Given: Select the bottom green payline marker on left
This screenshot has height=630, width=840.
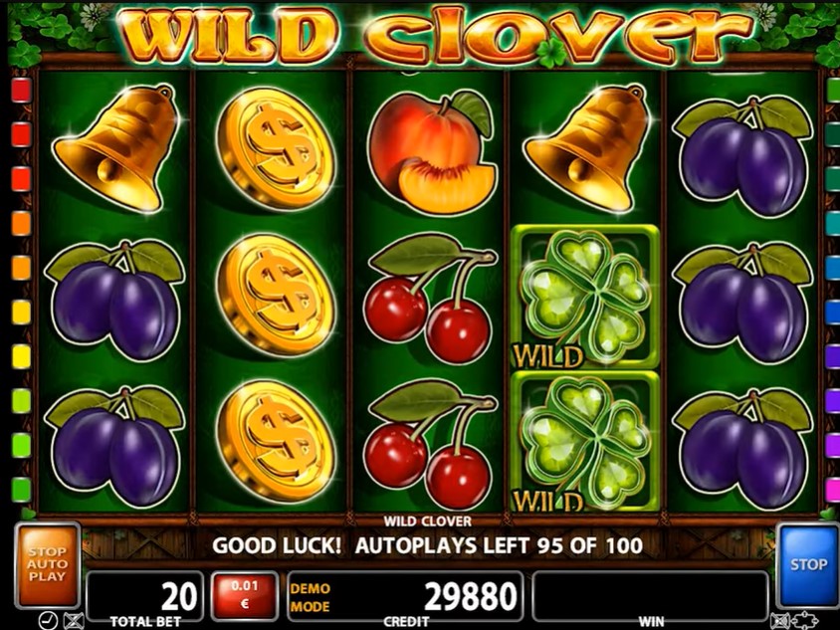Looking at the screenshot, I should pos(21,489).
